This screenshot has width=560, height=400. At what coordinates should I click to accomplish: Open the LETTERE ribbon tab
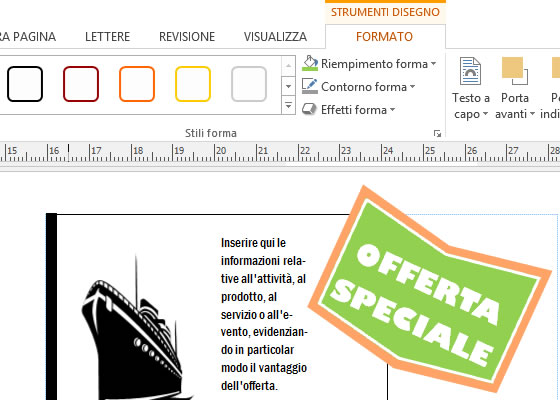tap(108, 37)
